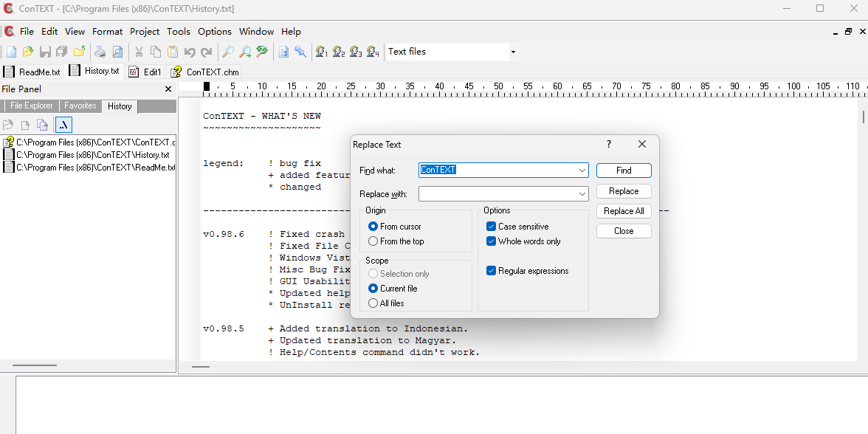
Task: Open the Edit menu
Action: pos(49,32)
